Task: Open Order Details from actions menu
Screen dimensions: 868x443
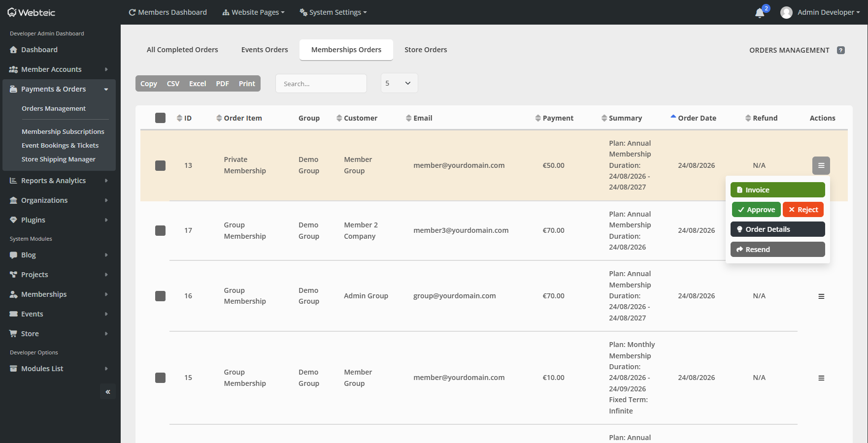Action: click(x=777, y=229)
